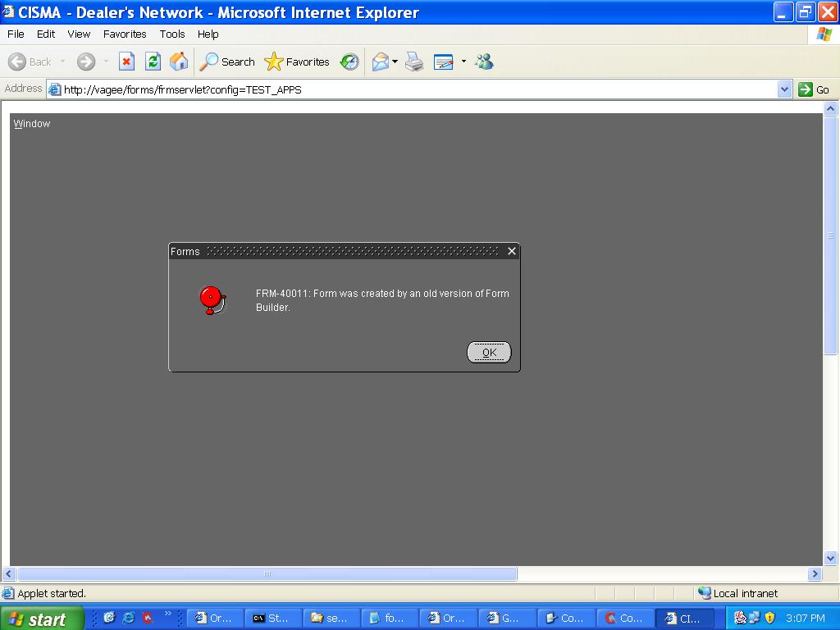840x630 pixels.
Task: Refresh the page with the Refresh icon
Action: click(153, 62)
